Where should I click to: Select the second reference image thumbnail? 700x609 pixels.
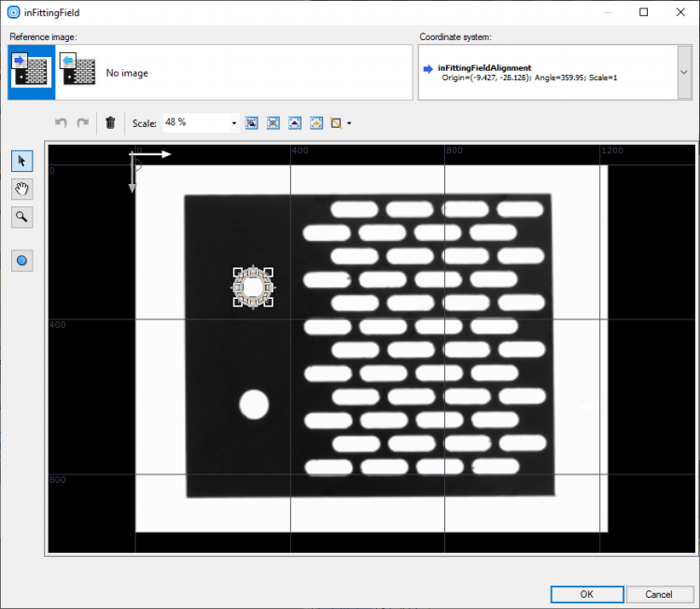(x=79, y=72)
